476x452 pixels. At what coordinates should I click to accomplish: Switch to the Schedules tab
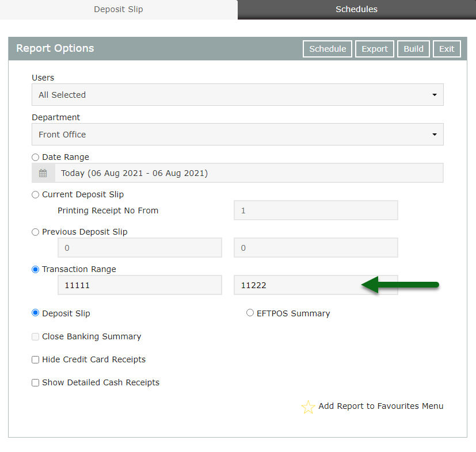click(x=357, y=9)
